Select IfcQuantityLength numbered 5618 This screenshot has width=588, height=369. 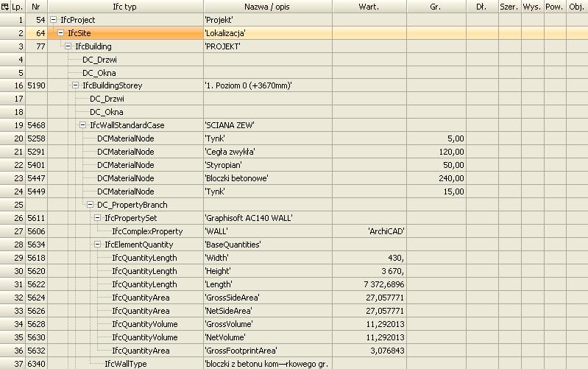[x=144, y=258]
